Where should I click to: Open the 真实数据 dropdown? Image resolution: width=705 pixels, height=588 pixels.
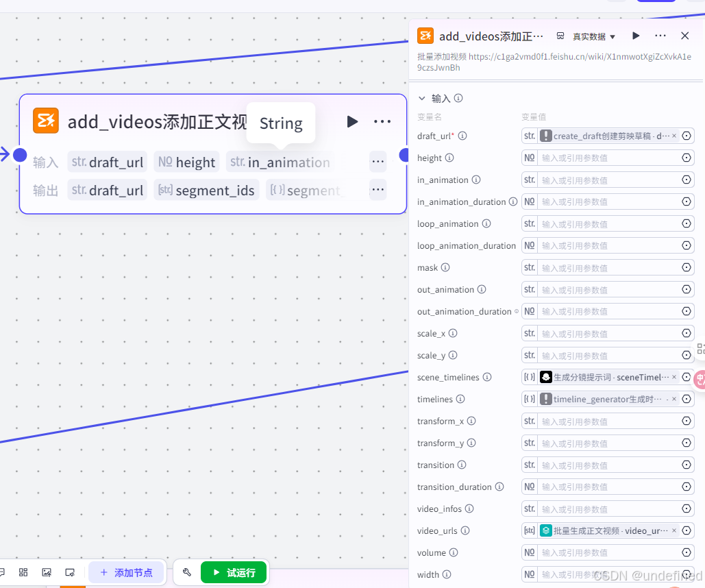click(x=593, y=36)
